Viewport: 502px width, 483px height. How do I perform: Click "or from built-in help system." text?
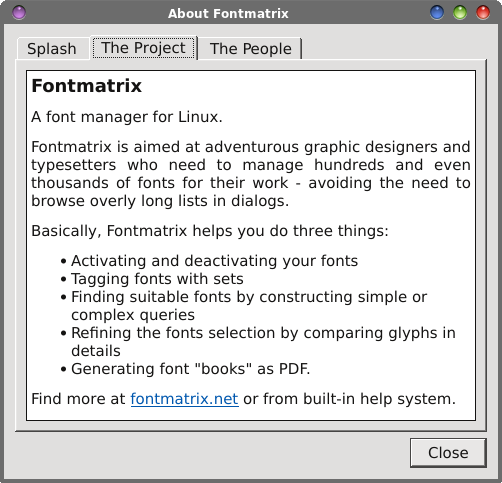tap(349, 399)
